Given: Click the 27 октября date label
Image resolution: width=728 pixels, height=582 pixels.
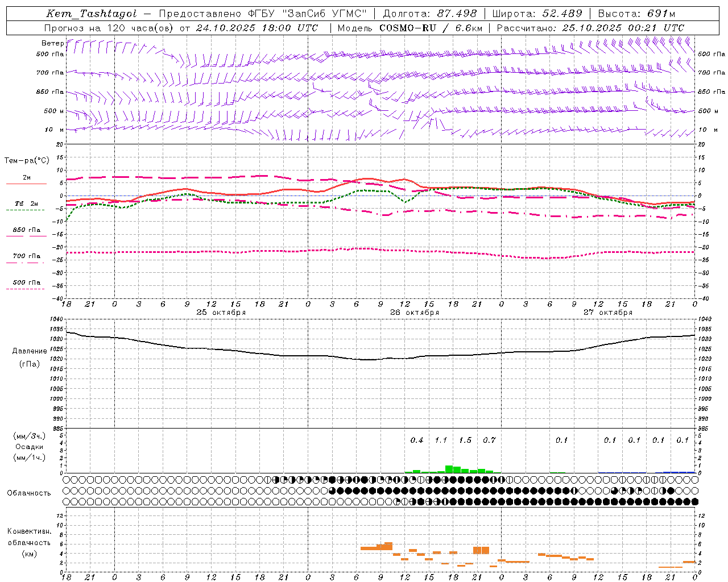Looking at the screenshot, I should click(x=608, y=313).
